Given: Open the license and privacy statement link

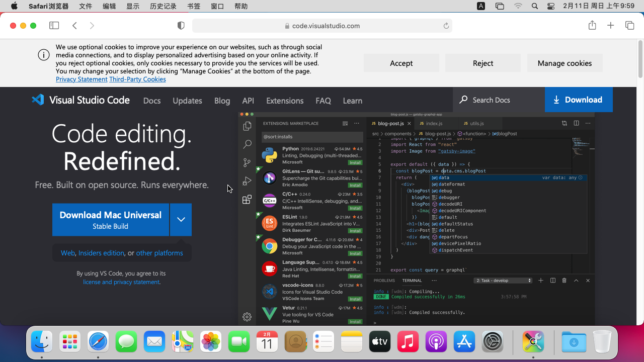Looking at the screenshot, I should [121, 282].
